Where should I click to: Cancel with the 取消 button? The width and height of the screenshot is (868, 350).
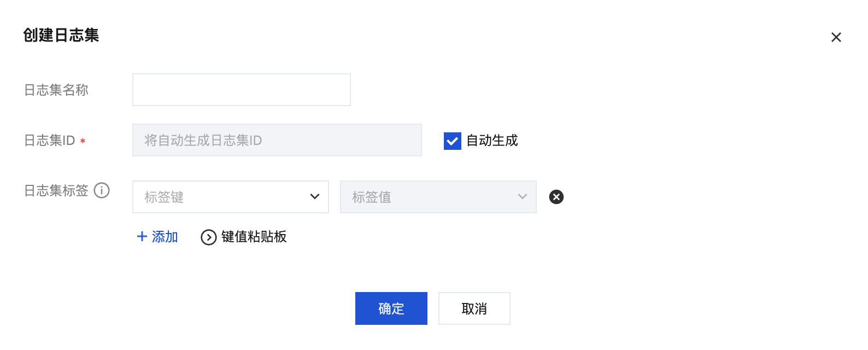(474, 308)
